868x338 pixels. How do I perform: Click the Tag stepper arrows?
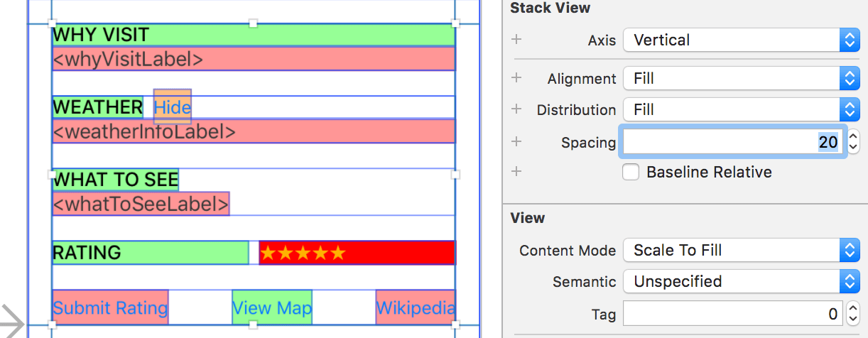853,313
